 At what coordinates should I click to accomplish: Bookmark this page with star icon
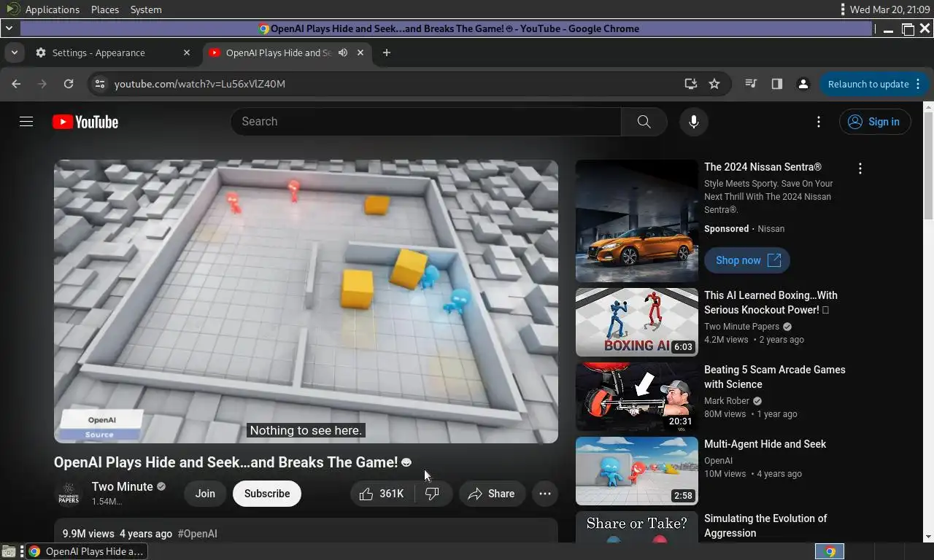[x=714, y=84]
